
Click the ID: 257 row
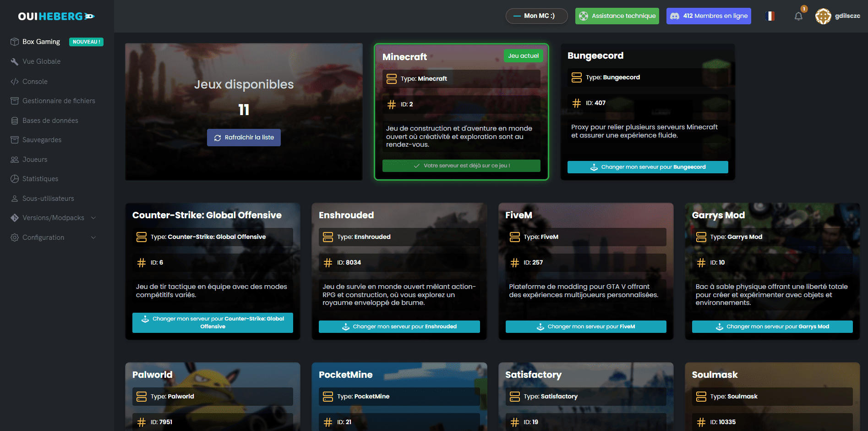pyautogui.click(x=586, y=263)
